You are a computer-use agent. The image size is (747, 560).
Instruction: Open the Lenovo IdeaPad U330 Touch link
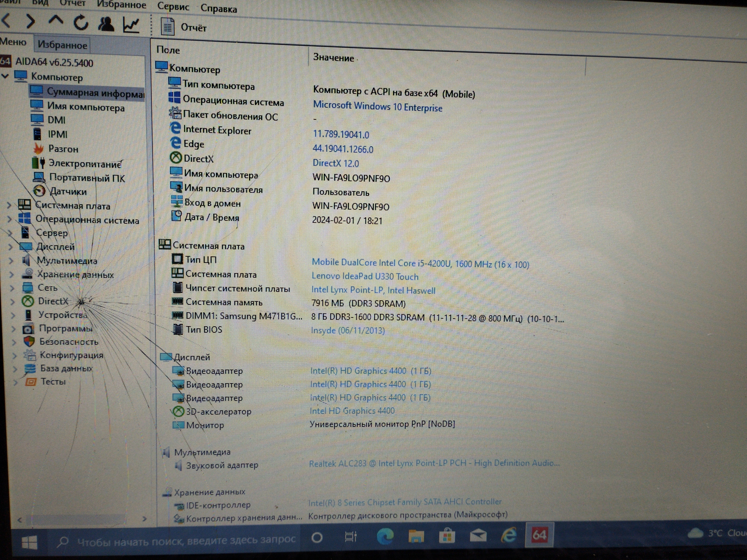(x=365, y=276)
